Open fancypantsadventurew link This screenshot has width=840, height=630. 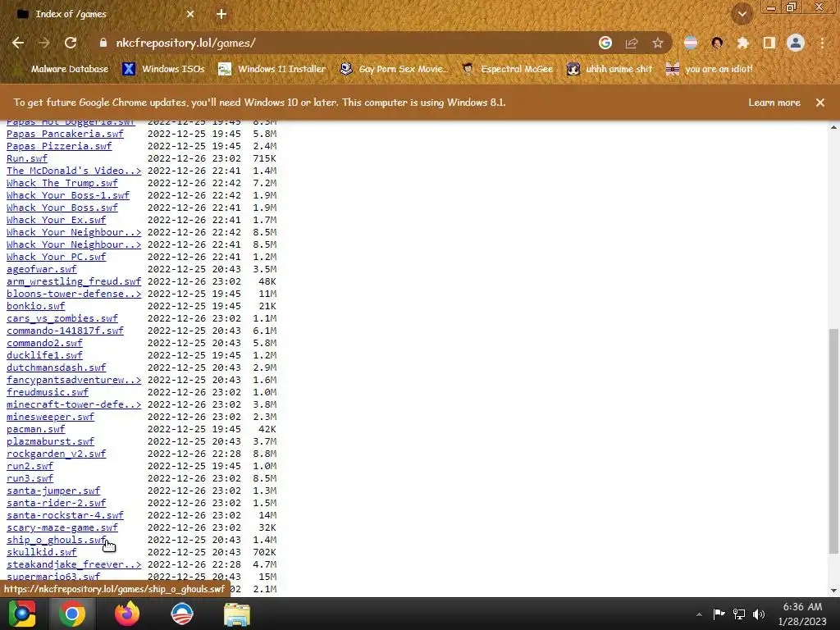pyautogui.click(x=74, y=381)
